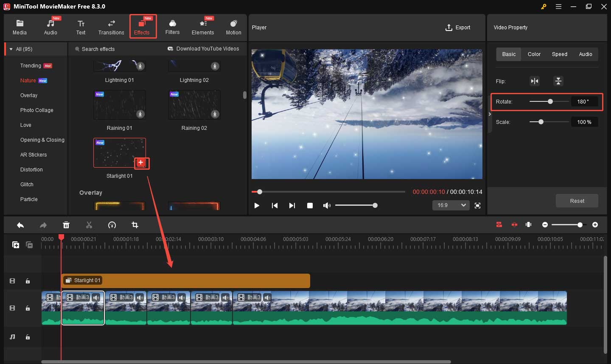
Task: Click the Rotate slider handle
Action: coord(550,101)
